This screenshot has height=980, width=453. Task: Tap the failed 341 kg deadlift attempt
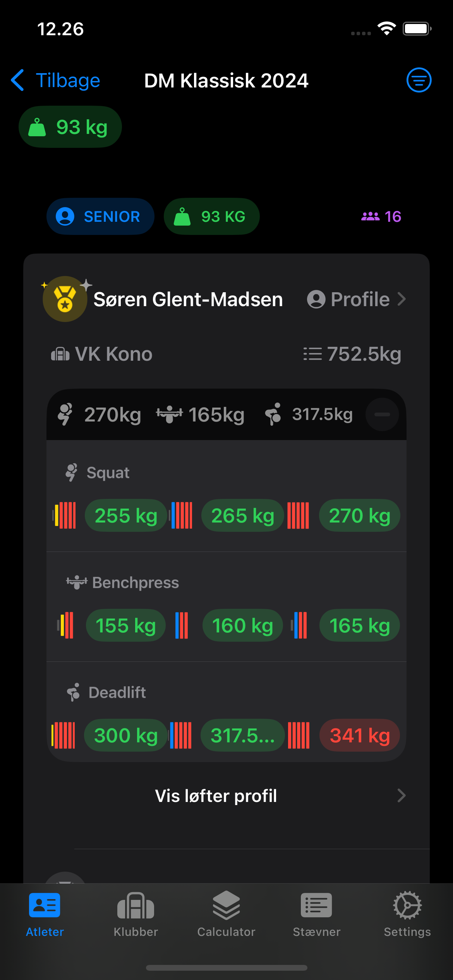(359, 735)
